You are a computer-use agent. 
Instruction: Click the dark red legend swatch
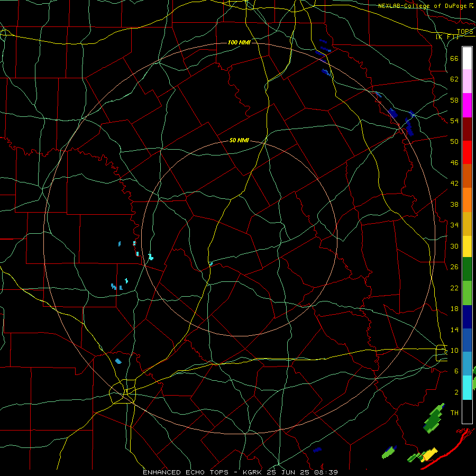(x=467, y=129)
